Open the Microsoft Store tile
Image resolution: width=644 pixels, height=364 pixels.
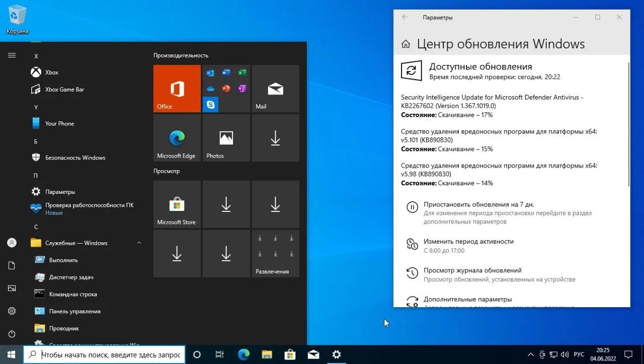[x=177, y=204]
